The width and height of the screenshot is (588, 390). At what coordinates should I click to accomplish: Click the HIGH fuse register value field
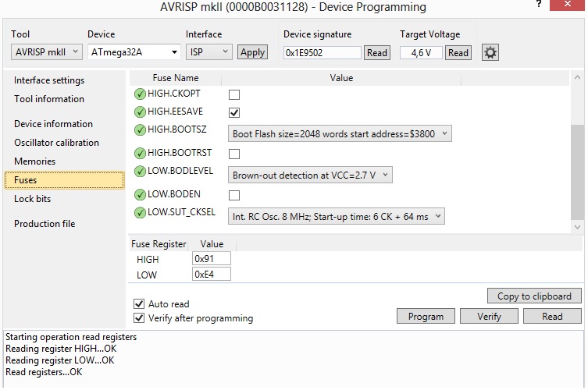point(211,258)
